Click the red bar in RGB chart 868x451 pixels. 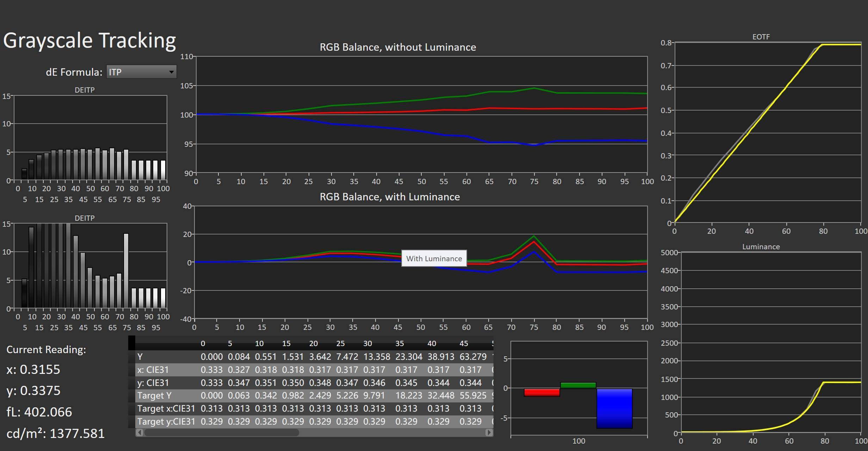(x=542, y=393)
